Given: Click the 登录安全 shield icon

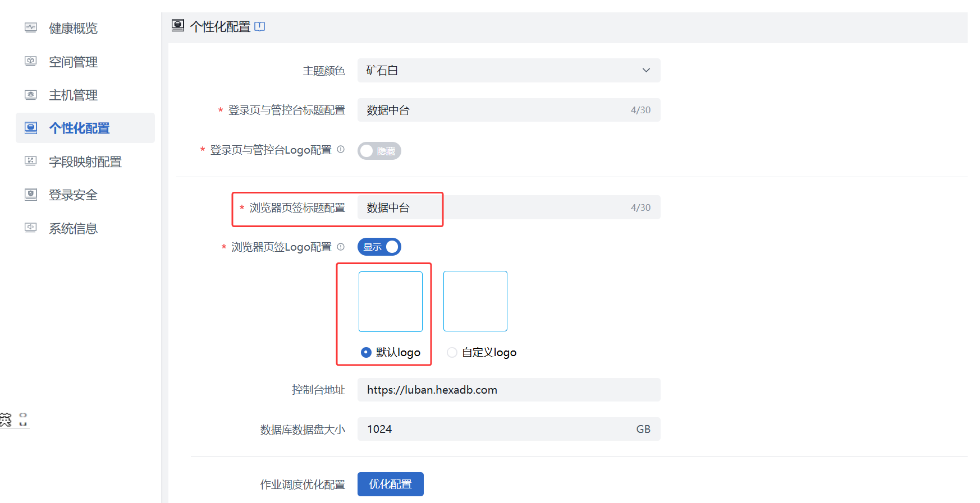Looking at the screenshot, I should tap(31, 195).
